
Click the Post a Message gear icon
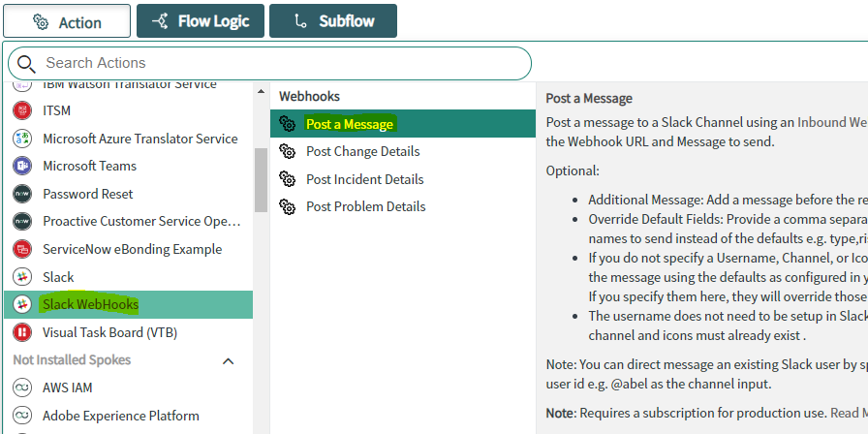tap(288, 123)
